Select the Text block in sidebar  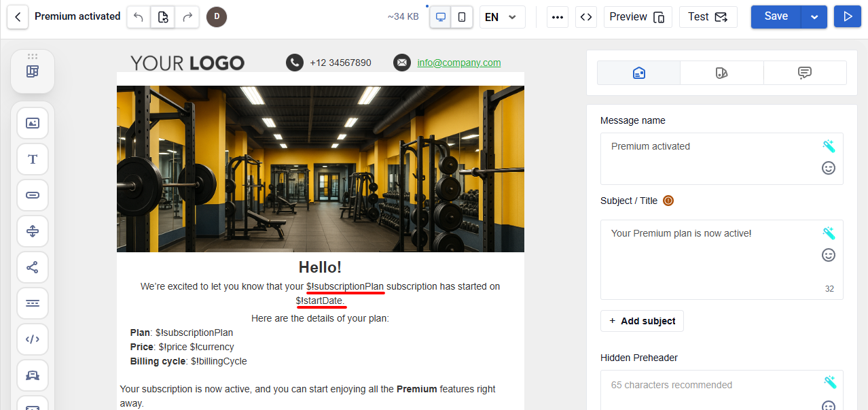pyautogui.click(x=33, y=159)
